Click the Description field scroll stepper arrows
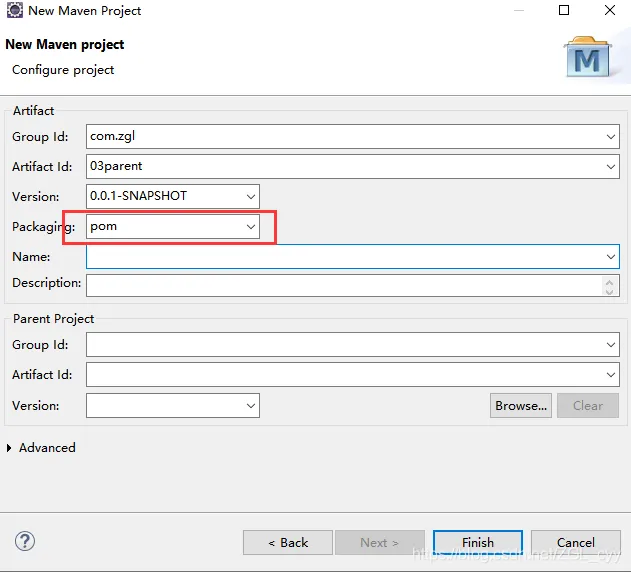 pos(609,287)
